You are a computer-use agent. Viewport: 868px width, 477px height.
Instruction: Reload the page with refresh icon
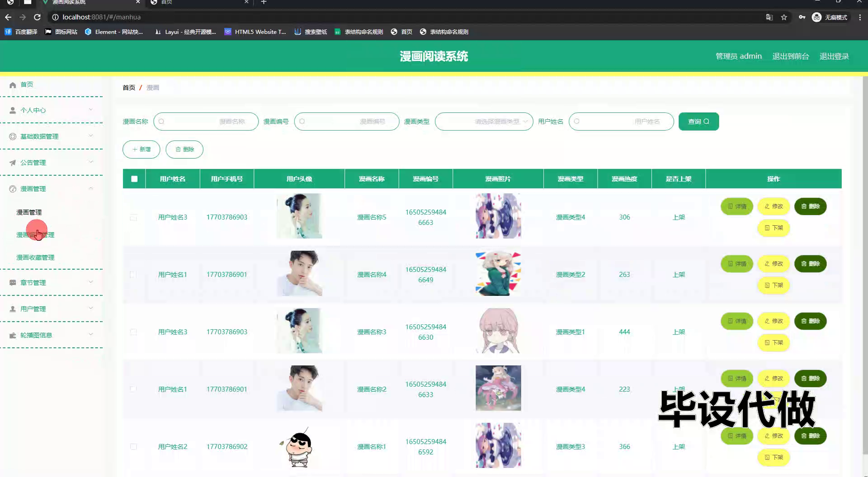tap(38, 17)
